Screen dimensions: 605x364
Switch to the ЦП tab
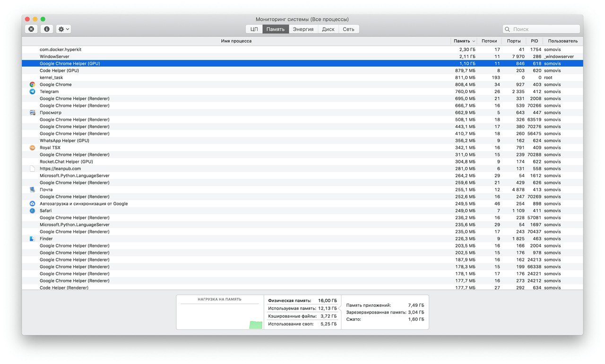pyautogui.click(x=254, y=29)
